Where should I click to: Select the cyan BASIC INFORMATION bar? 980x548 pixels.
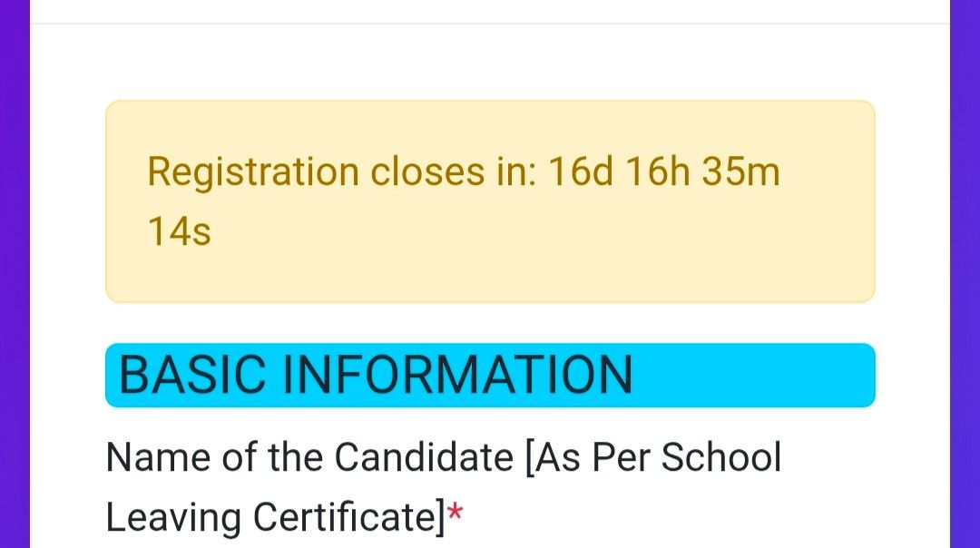[490, 372]
